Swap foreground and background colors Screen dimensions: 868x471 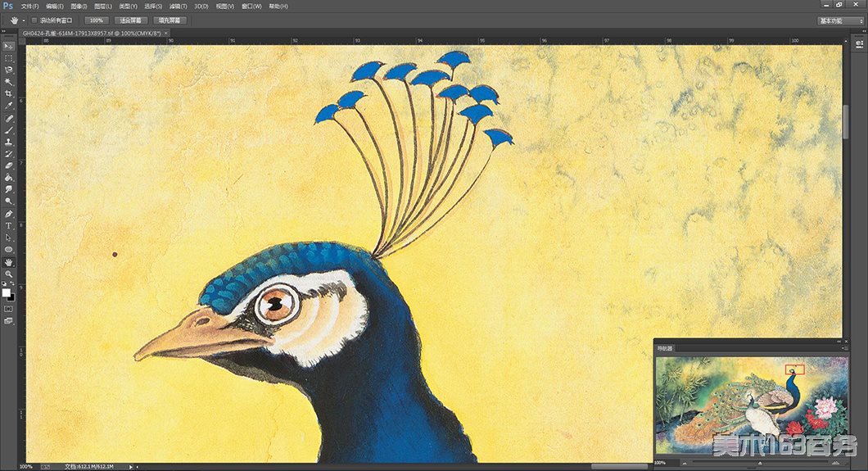(13, 284)
